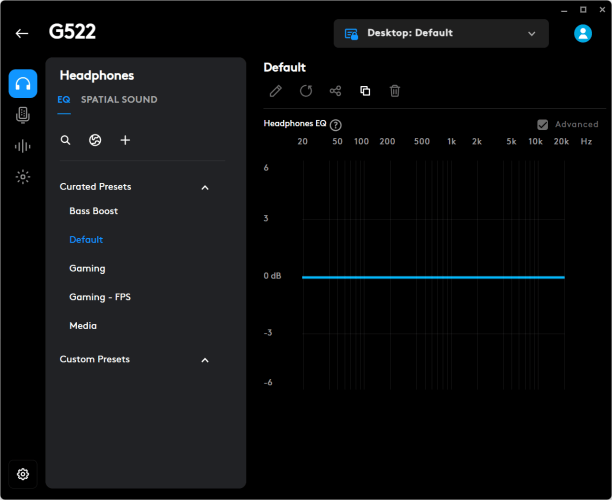
Task: Open the Desktop: Default profile dropdown
Action: tap(441, 34)
